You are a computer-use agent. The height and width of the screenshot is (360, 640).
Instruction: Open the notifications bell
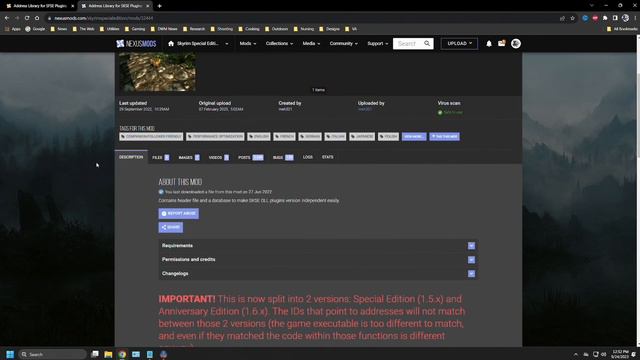pyautogui.click(x=489, y=44)
